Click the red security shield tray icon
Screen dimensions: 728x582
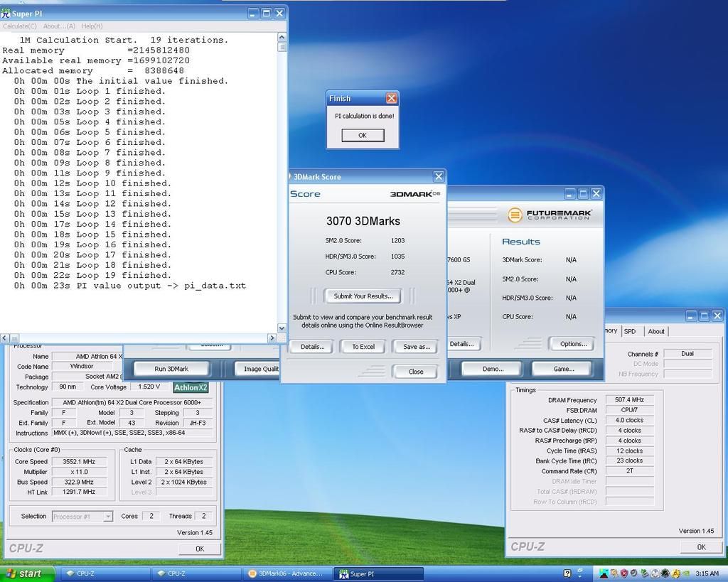tap(624, 573)
